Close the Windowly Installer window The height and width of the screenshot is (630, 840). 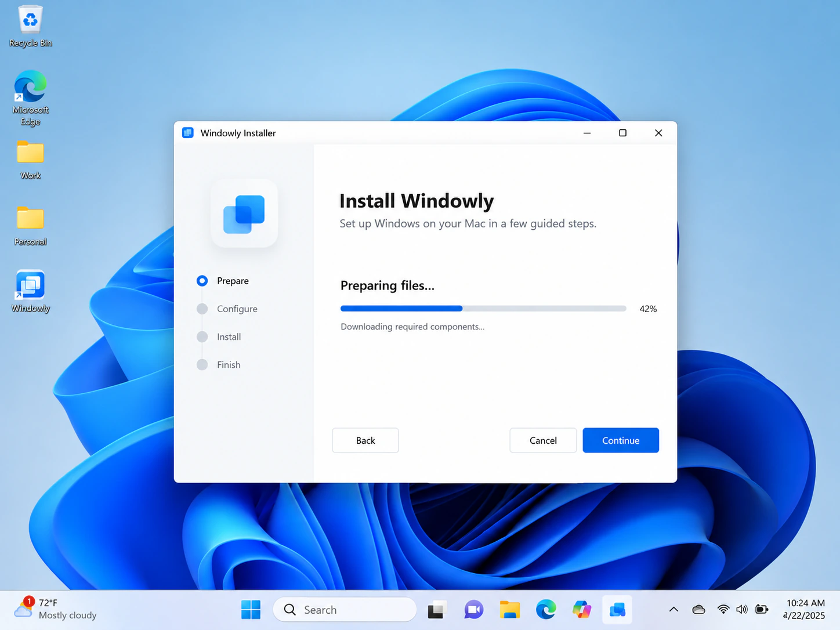pyautogui.click(x=658, y=133)
